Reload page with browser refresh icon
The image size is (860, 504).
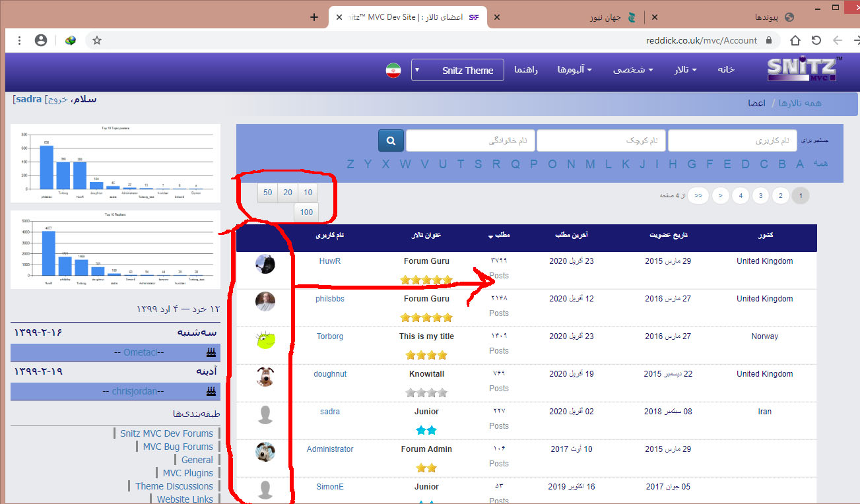click(816, 40)
